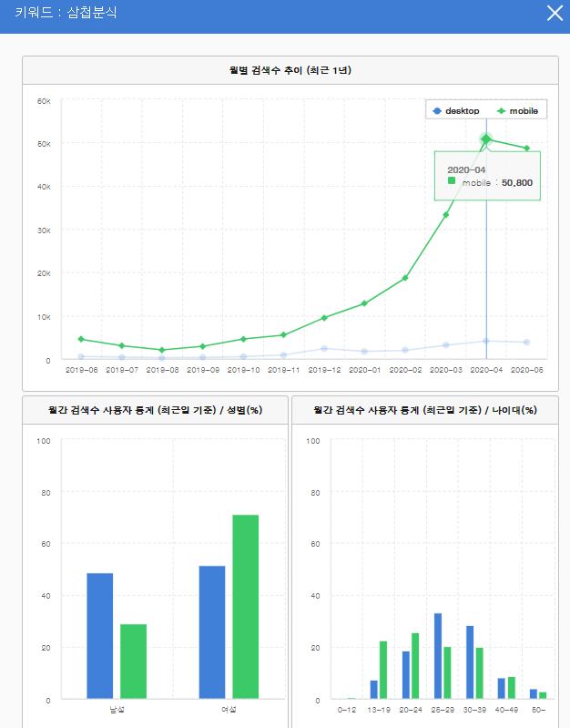Select the 2020-05 mobile data point

[x=527, y=149]
